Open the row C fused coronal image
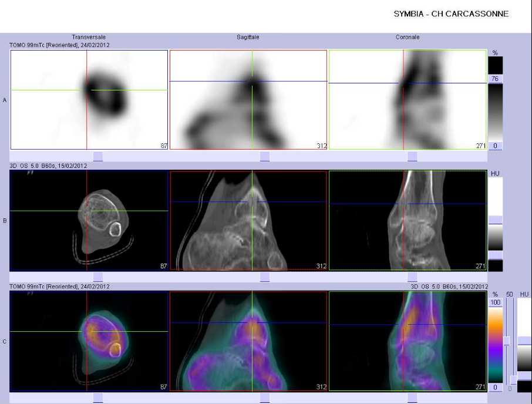 click(x=408, y=341)
